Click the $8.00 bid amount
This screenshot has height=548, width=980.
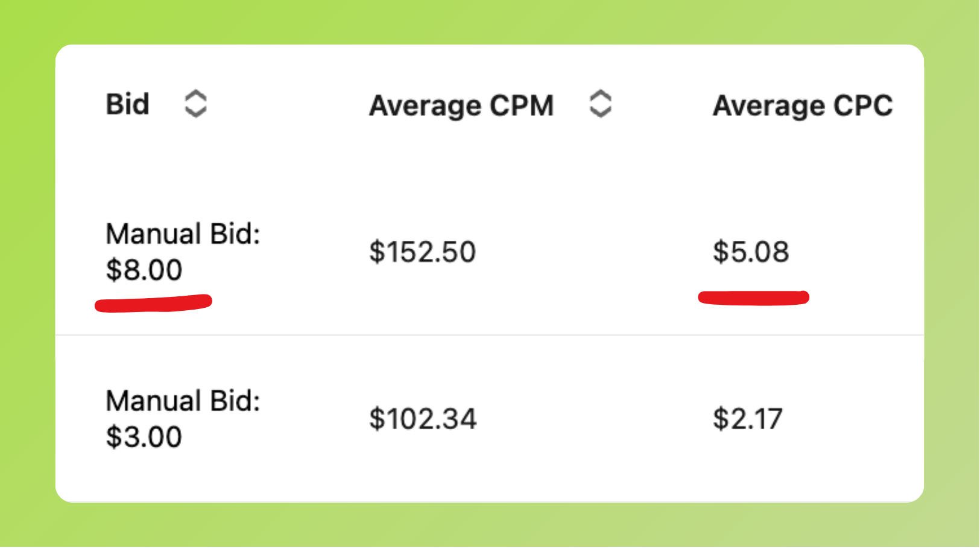[144, 270]
